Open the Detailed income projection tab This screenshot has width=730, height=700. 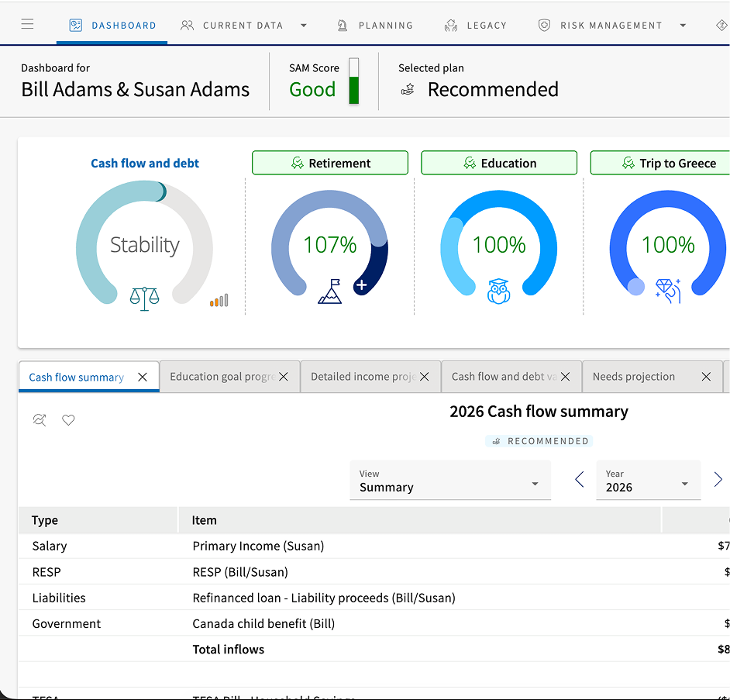click(x=363, y=377)
